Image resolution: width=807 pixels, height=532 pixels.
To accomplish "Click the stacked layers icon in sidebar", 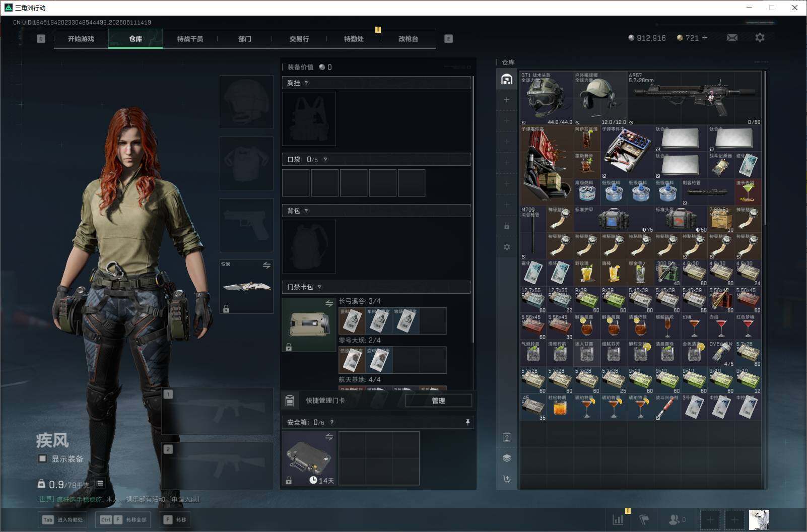I will 507,458.
